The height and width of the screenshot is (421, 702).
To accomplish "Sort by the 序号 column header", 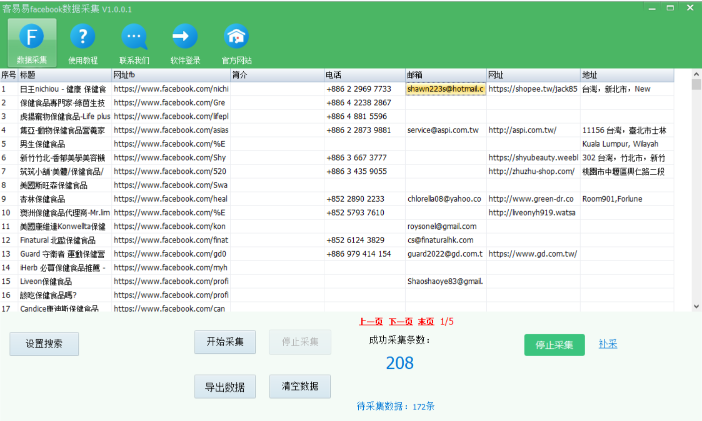I will [x=9, y=75].
